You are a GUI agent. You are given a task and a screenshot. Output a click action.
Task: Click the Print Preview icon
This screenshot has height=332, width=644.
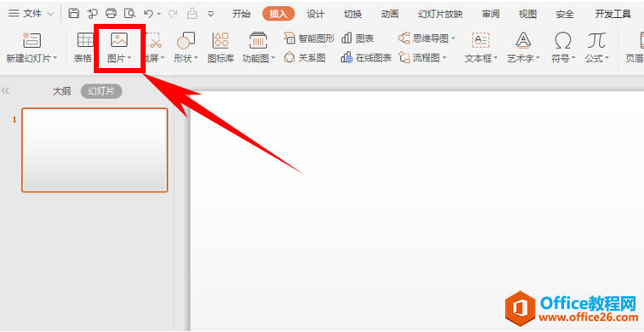tap(129, 14)
